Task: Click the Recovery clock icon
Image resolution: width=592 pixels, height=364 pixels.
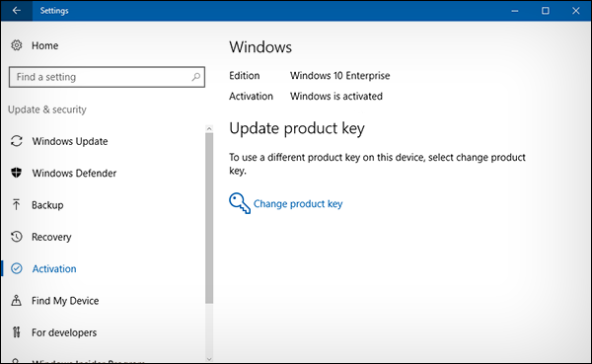Action: [x=16, y=237]
